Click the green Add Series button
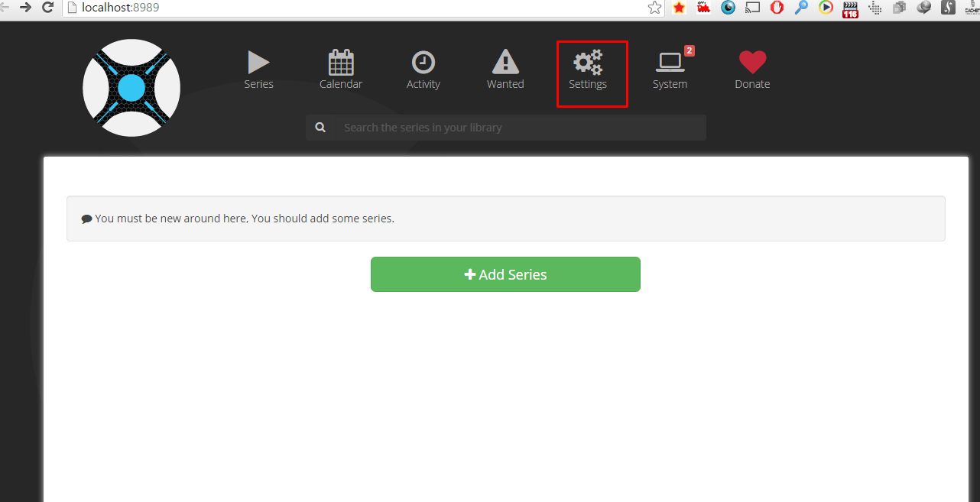Viewport: 980px width, 502px height. (505, 274)
